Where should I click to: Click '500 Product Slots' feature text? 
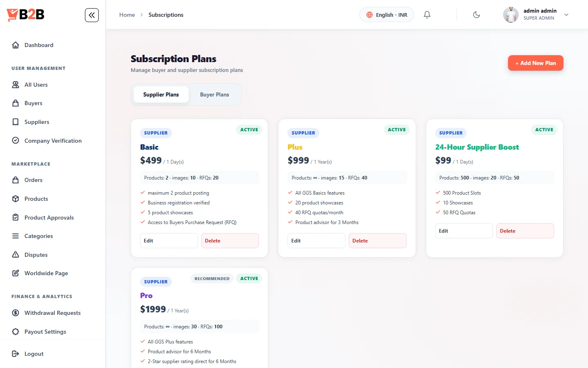tap(462, 193)
